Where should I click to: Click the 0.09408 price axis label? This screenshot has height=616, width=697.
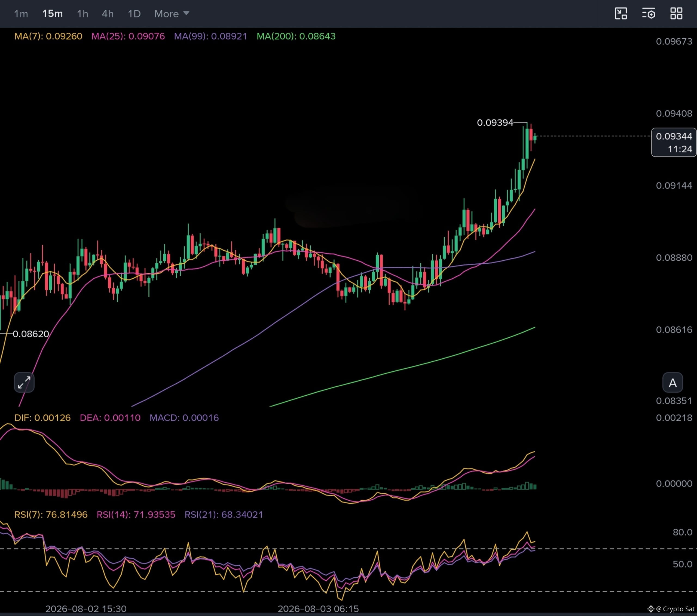click(x=674, y=113)
